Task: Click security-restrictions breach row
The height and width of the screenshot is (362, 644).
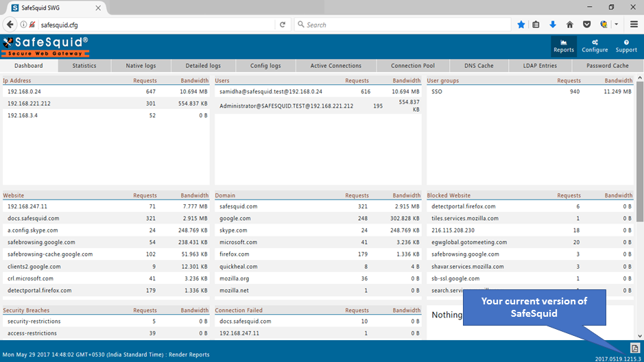Action: click(x=106, y=322)
